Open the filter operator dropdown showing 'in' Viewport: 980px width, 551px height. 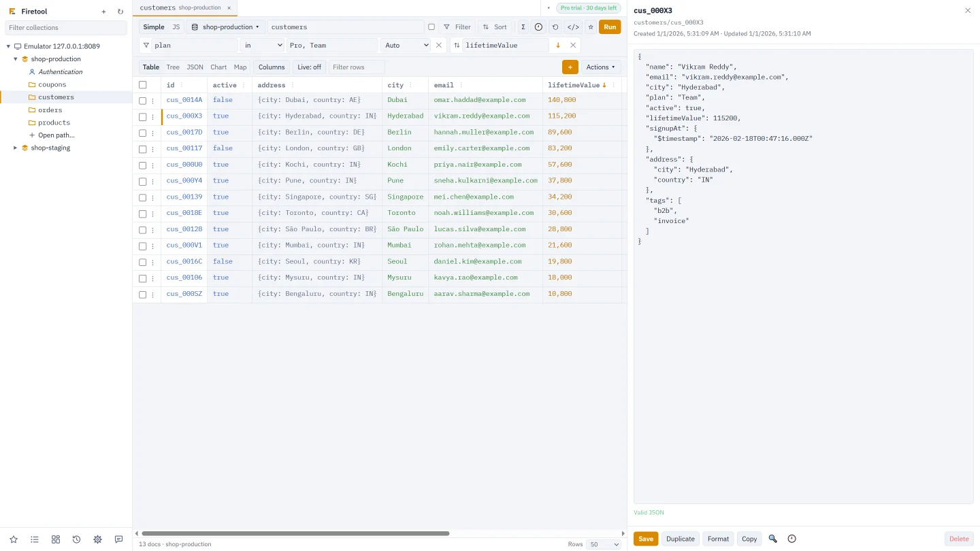(x=262, y=46)
